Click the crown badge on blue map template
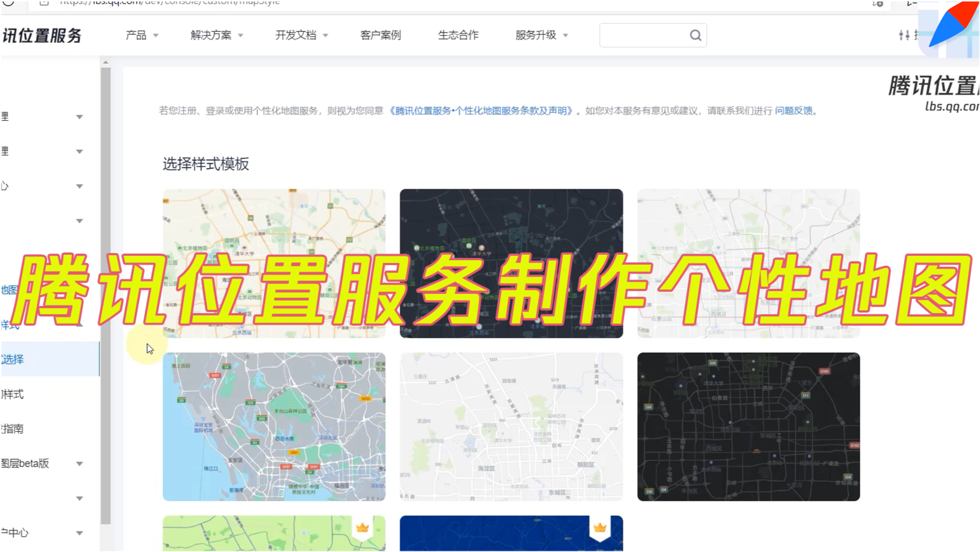980x552 pixels. tap(600, 528)
